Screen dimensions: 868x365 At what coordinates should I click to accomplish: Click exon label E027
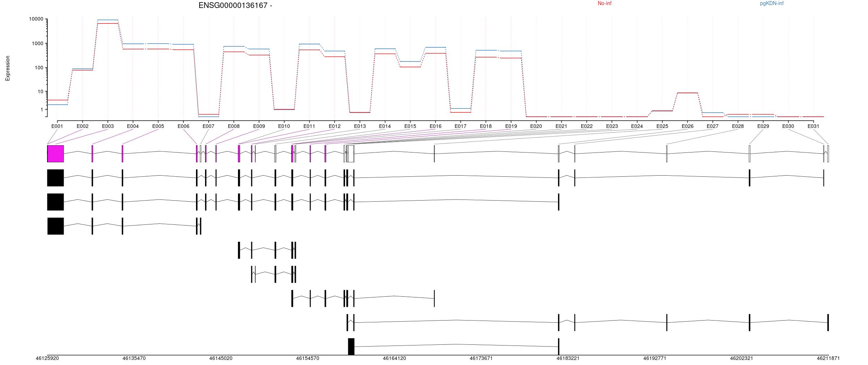[712, 126]
